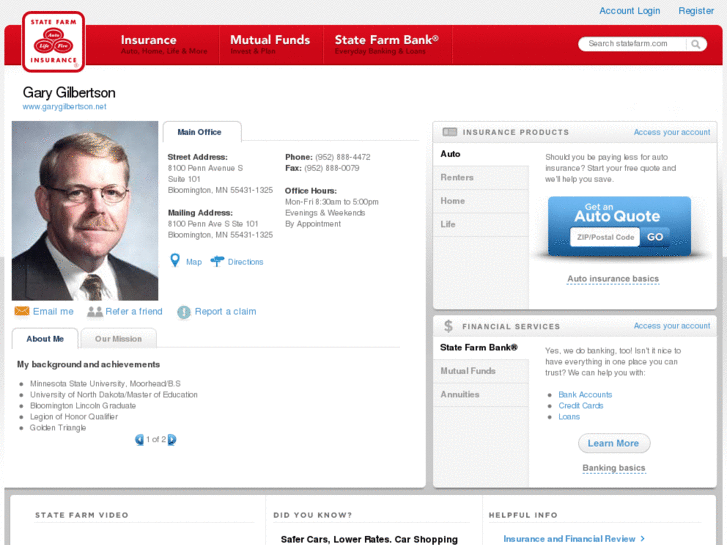Click the phone number (952) 888-4472
727x545 pixels.
click(x=343, y=157)
